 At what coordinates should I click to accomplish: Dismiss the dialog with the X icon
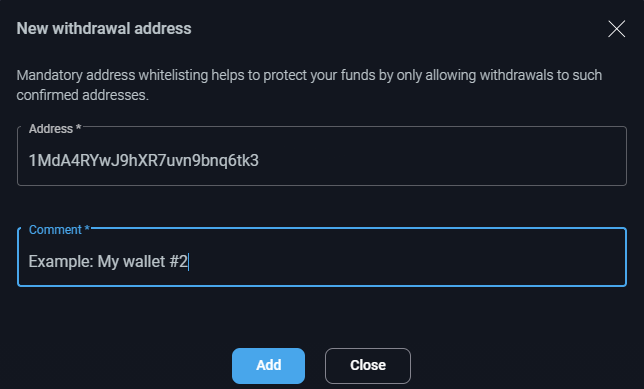click(x=616, y=29)
